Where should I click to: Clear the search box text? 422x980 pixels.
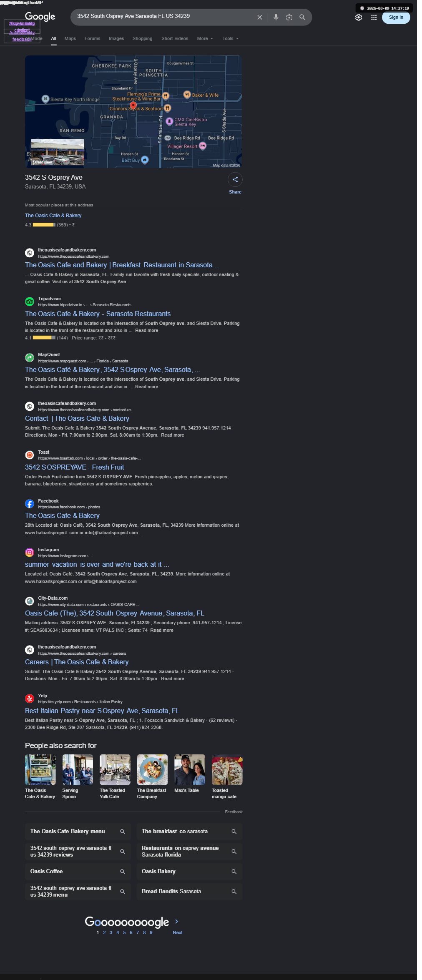tap(259, 17)
